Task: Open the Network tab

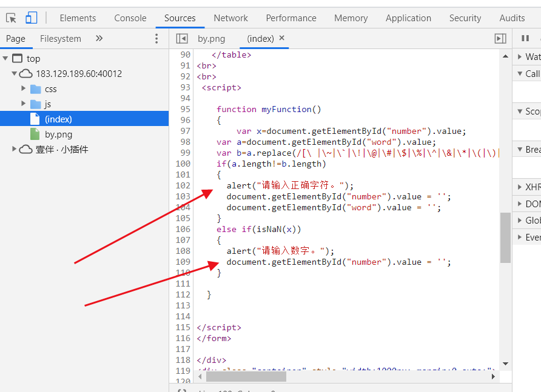Action: 230,18
